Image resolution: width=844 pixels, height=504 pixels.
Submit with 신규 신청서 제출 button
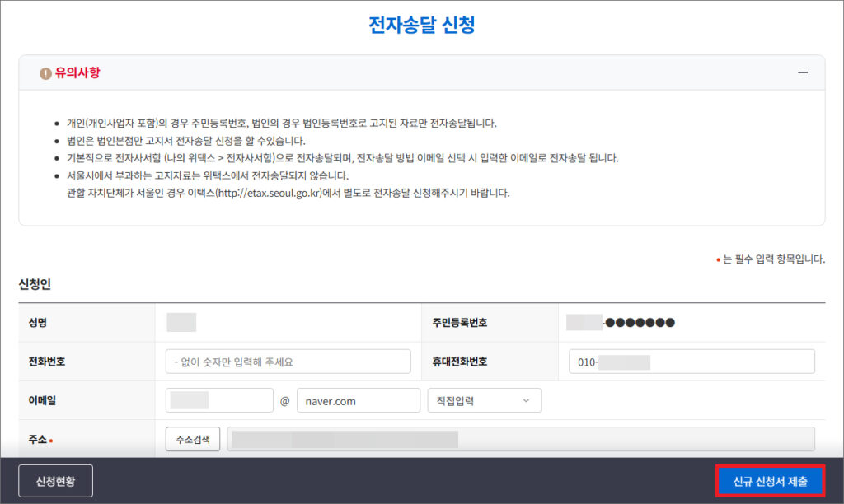click(x=770, y=481)
